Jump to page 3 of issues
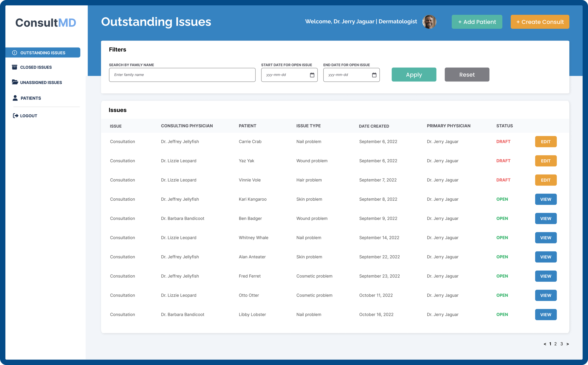The height and width of the screenshot is (365, 588). click(561, 344)
